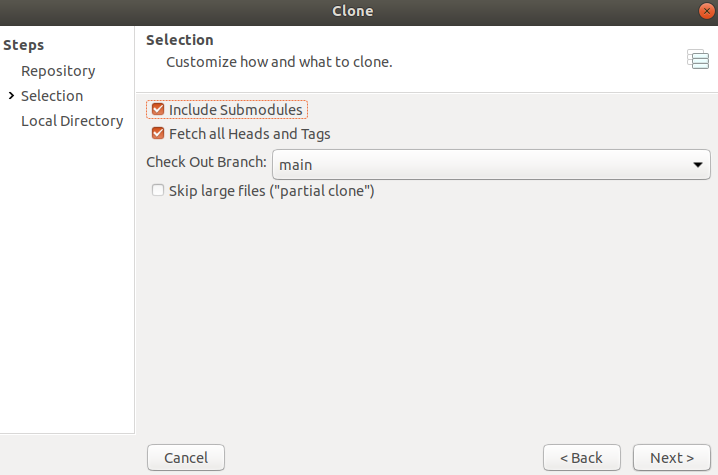The image size is (718, 475).
Task: Go back with the < Back button
Action: [x=582, y=458]
